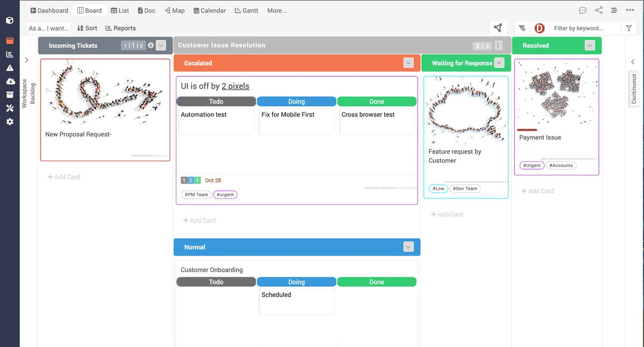This screenshot has width=644, height=347.
Task: Open the Incoming Tickets column dropdown
Action: point(160,46)
